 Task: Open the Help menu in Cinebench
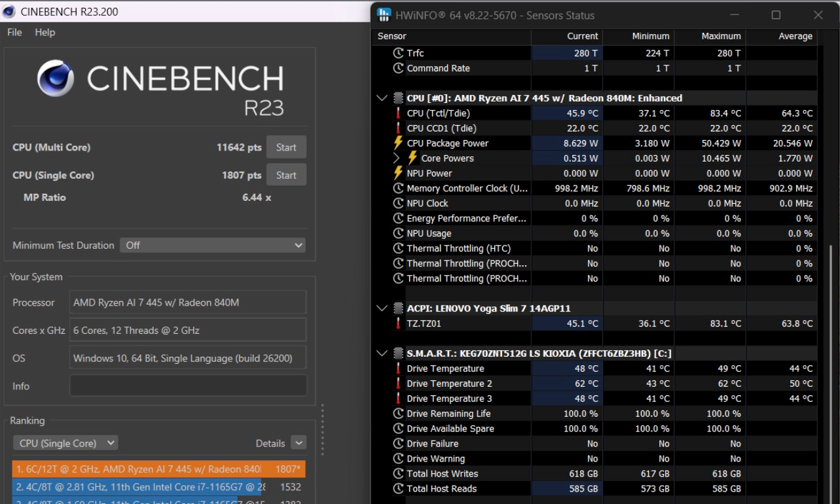tap(45, 32)
